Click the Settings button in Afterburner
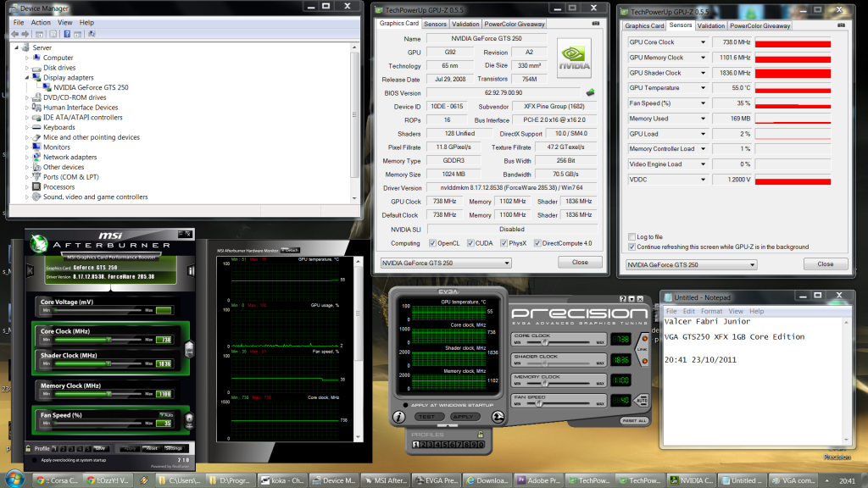868x488 pixels. (173, 448)
